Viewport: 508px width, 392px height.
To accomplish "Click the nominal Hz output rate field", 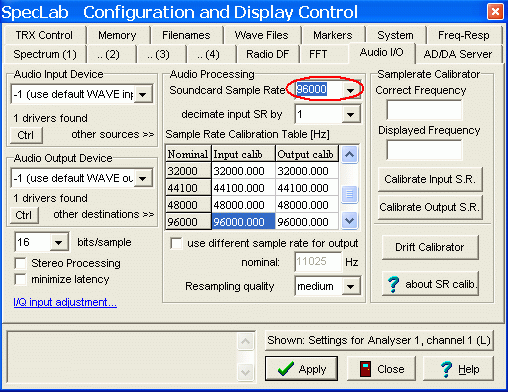I will point(318,261).
